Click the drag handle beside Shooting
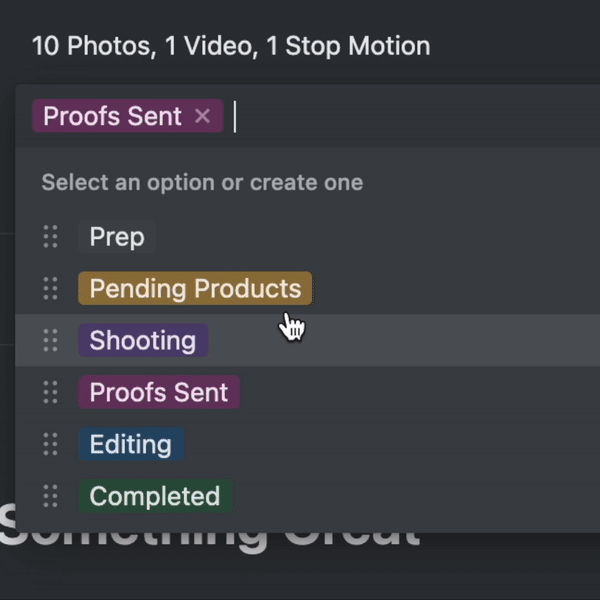 [x=50, y=341]
